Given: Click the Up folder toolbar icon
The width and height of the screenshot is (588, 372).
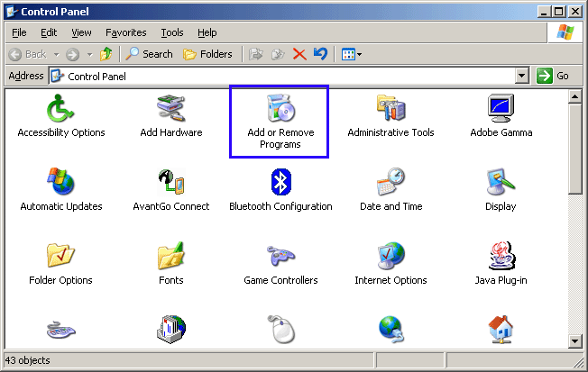Looking at the screenshot, I should click(106, 54).
